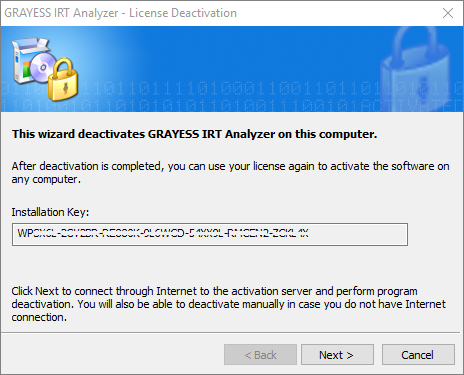Click the 'Click Next to connect' instructions paragraph
464x375 pixels.
pos(229,304)
